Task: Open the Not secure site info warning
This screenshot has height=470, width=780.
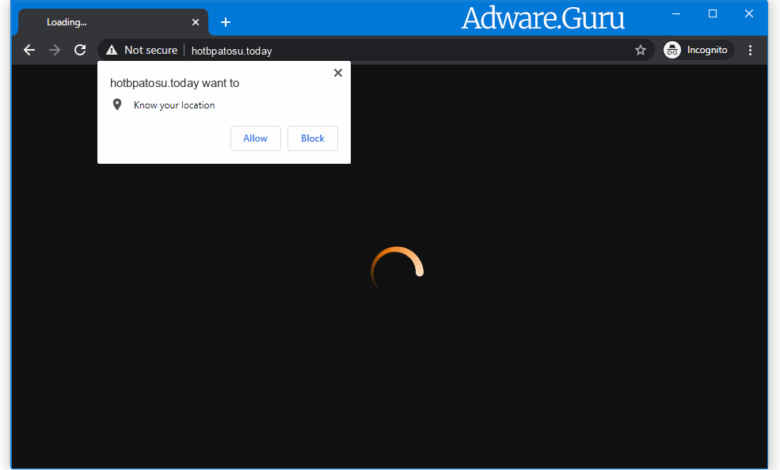Action: (141, 50)
